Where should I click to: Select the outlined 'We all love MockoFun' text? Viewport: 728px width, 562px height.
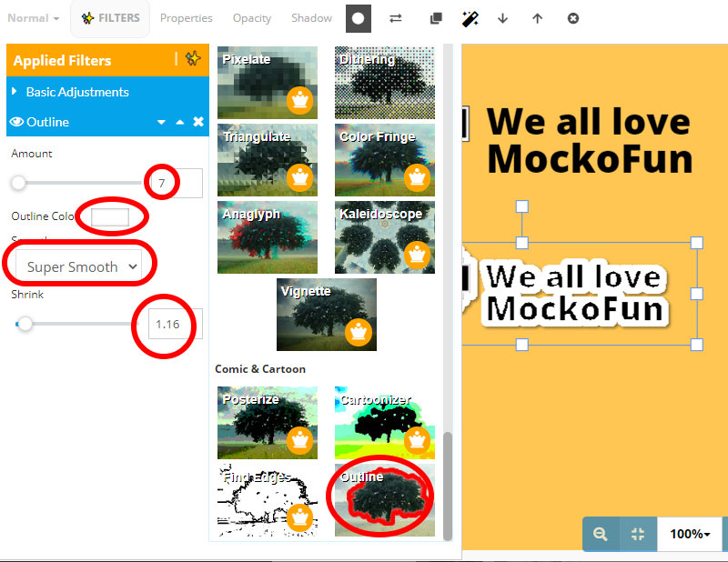(575, 294)
